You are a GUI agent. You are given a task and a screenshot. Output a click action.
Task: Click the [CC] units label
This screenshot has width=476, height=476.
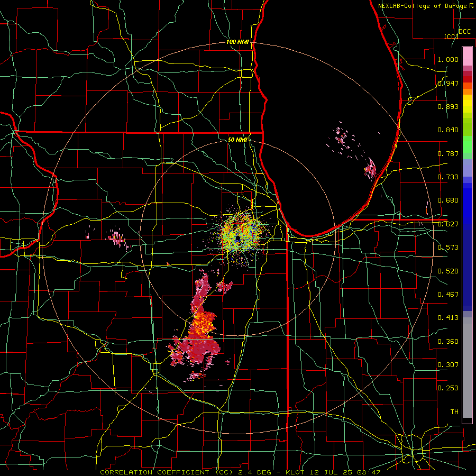click(x=451, y=36)
